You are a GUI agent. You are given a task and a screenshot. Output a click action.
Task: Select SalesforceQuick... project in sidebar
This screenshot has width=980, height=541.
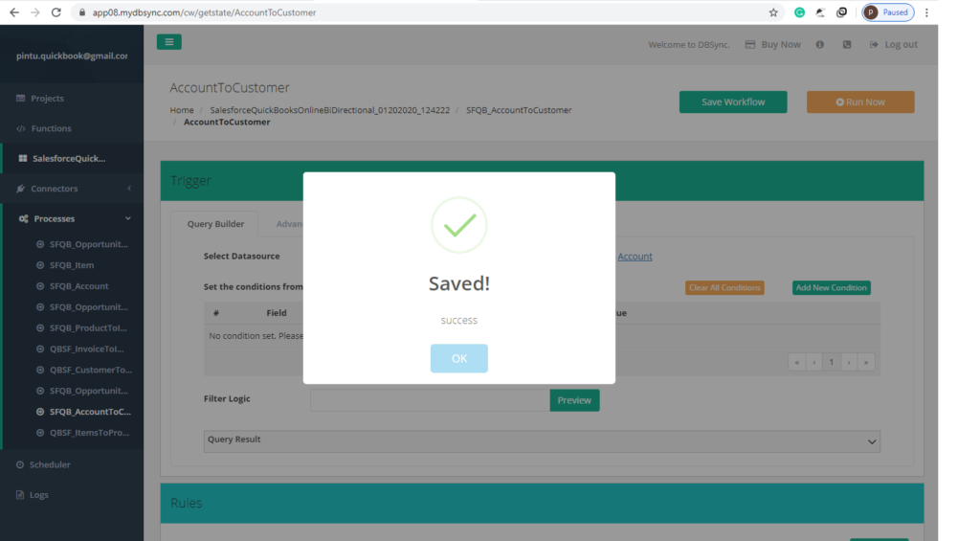[x=69, y=158]
